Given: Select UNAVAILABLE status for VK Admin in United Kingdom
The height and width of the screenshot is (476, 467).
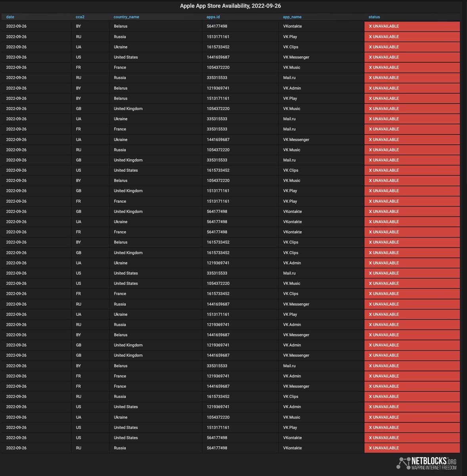Looking at the screenshot, I should pos(412,345).
